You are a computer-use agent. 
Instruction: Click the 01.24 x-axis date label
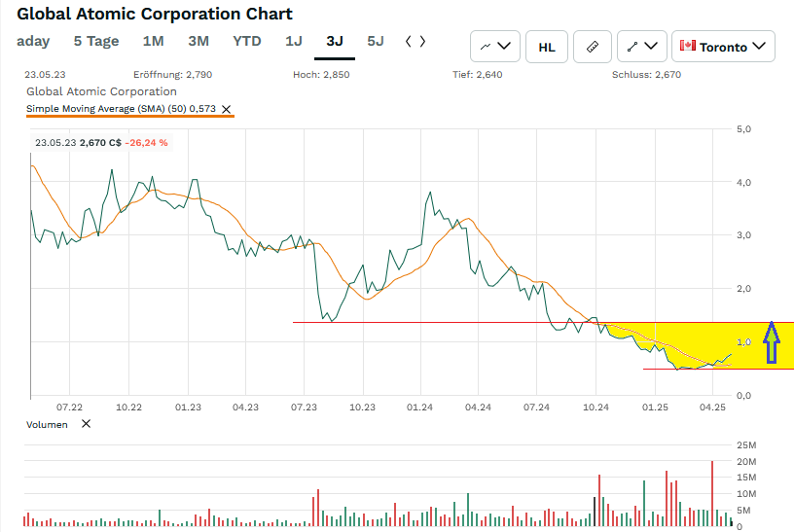coord(419,407)
